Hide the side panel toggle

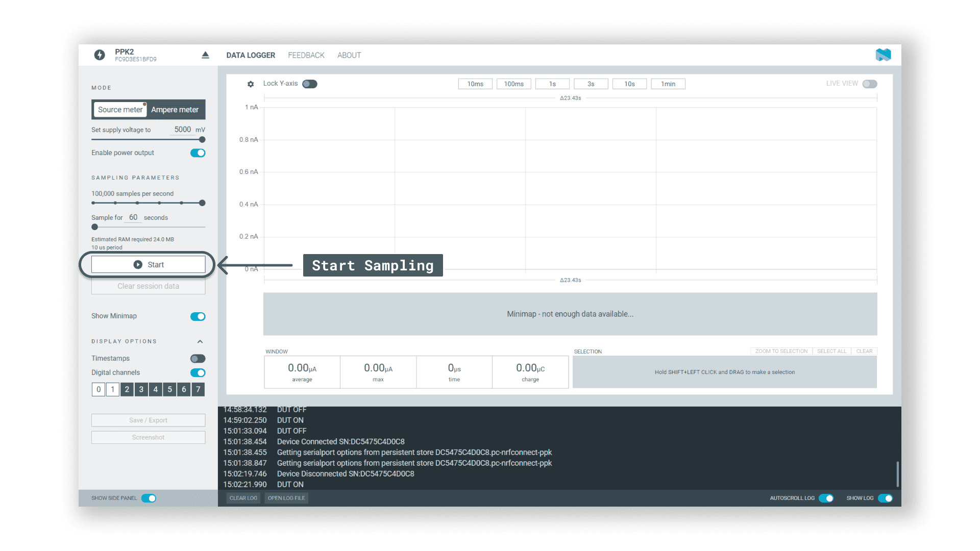pos(149,498)
